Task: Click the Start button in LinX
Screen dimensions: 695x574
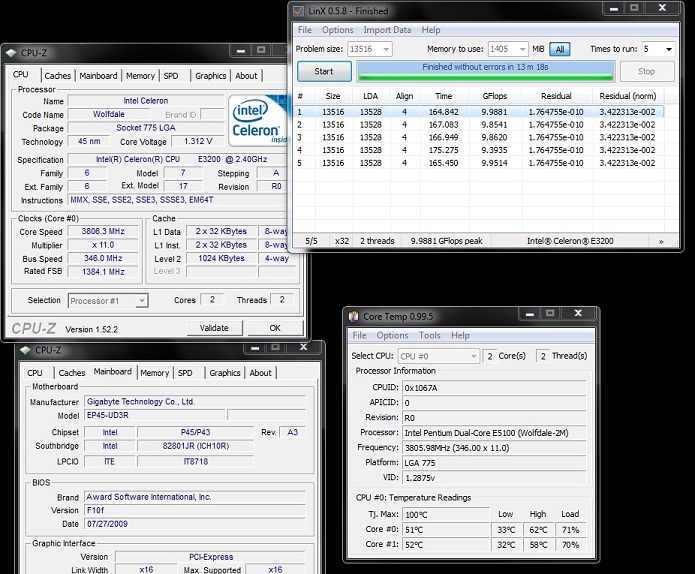Action: point(324,71)
